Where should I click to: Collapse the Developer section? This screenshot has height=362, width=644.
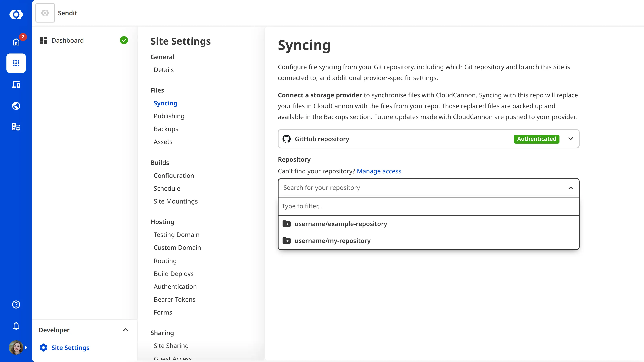(x=126, y=330)
